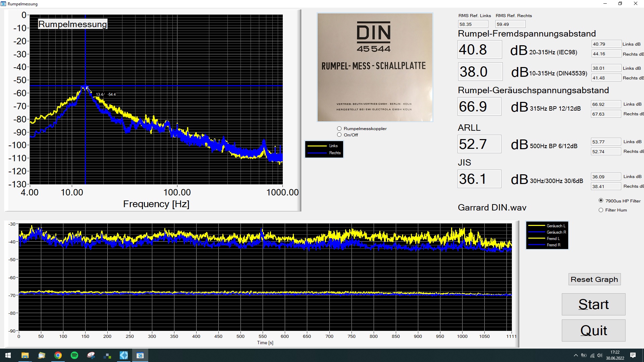The width and height of the screenshot is (644, 362).
Task: Open the notification center icon
Action: 633,355
